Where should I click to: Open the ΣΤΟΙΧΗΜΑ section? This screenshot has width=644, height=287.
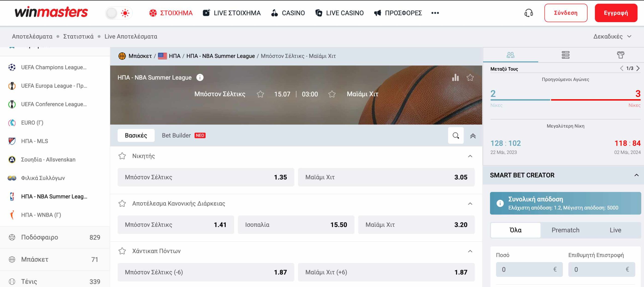tap(171, 13)
